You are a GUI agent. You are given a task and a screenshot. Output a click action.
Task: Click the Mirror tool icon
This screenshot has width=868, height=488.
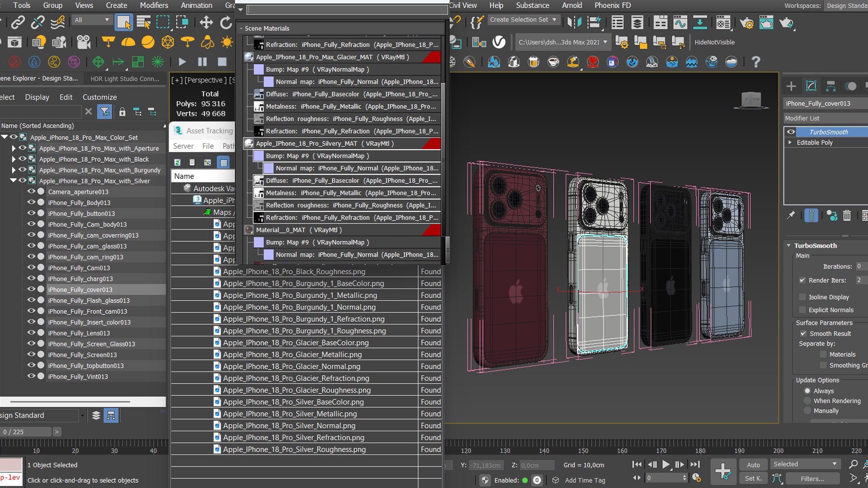pos(574,22)
